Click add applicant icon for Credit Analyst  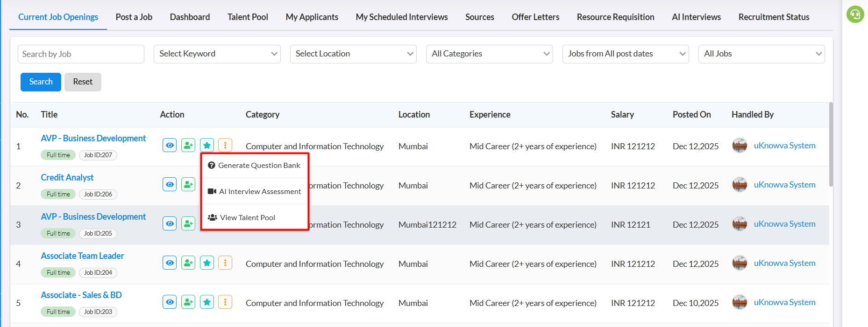click(x=188, y=185)
